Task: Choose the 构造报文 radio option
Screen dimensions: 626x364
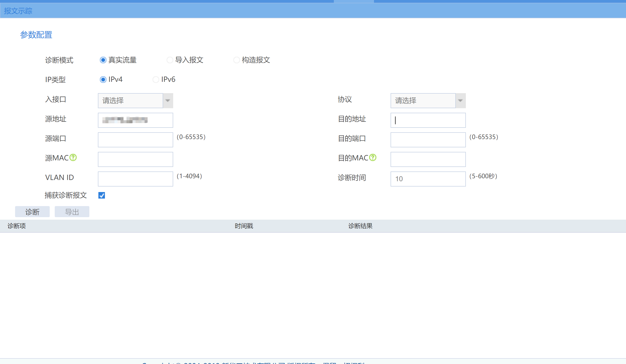Action: [236, 60]
